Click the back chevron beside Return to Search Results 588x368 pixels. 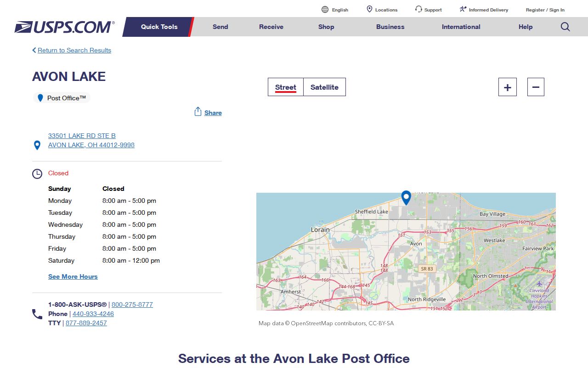point(34,50)
